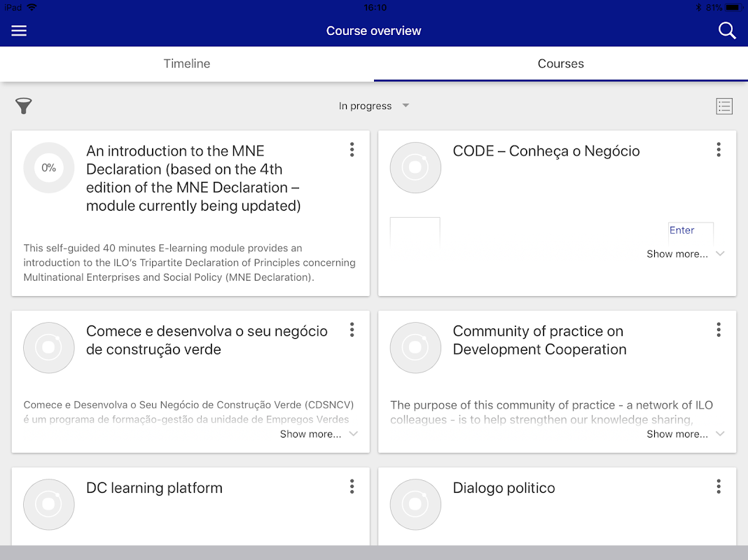Select the Courses tab

click(x=561, y=64)
